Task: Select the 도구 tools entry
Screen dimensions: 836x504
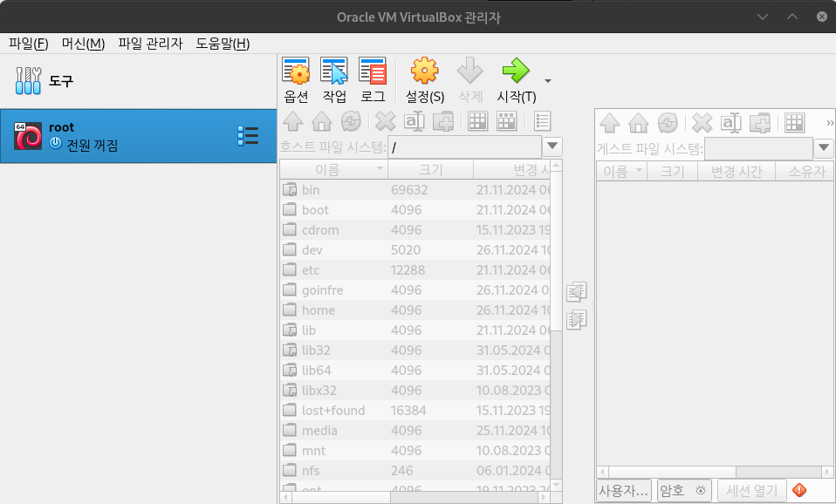Action: (138, 81)
